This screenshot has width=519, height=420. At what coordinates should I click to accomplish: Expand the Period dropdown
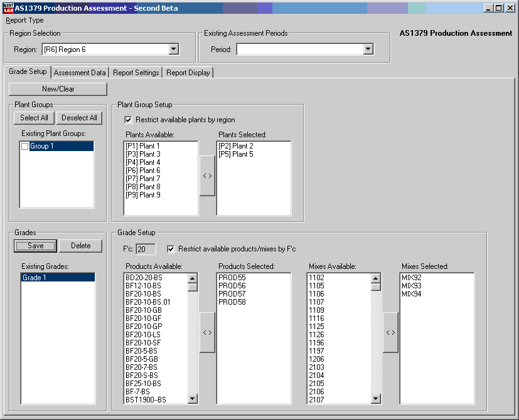[x=368, y=50]
